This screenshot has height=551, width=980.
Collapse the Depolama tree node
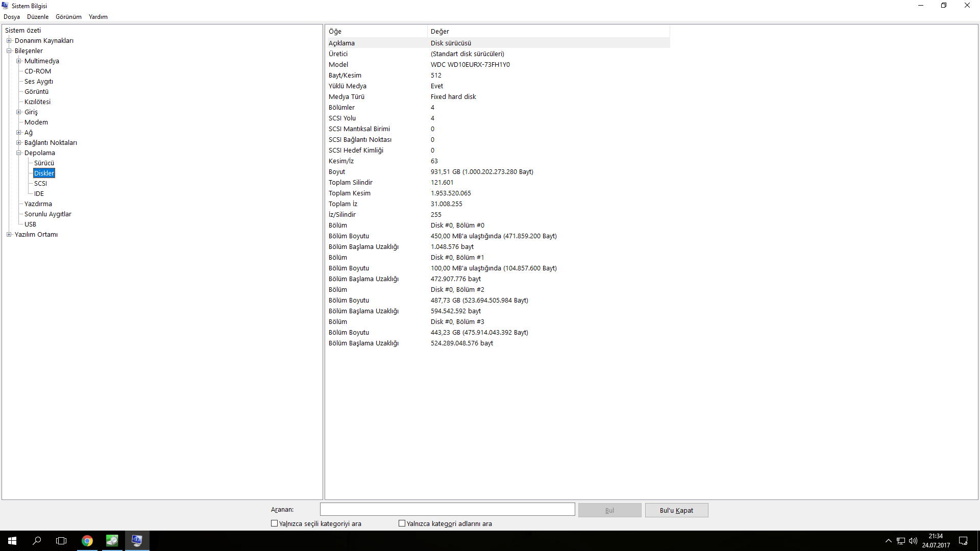[18, 153]
